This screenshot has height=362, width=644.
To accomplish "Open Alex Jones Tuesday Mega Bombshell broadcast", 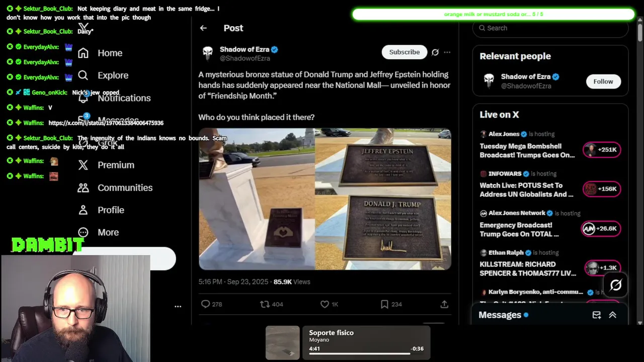I will coord(527,151).
